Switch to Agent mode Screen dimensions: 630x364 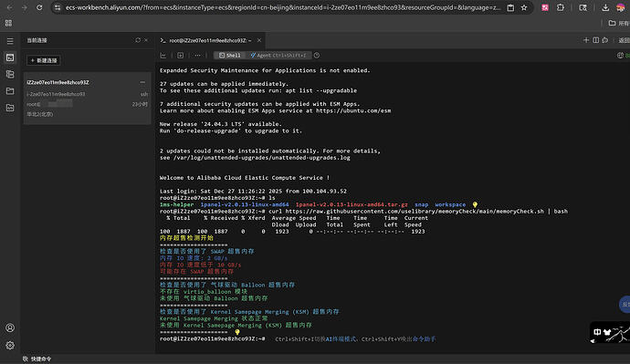tap(278, 56)
